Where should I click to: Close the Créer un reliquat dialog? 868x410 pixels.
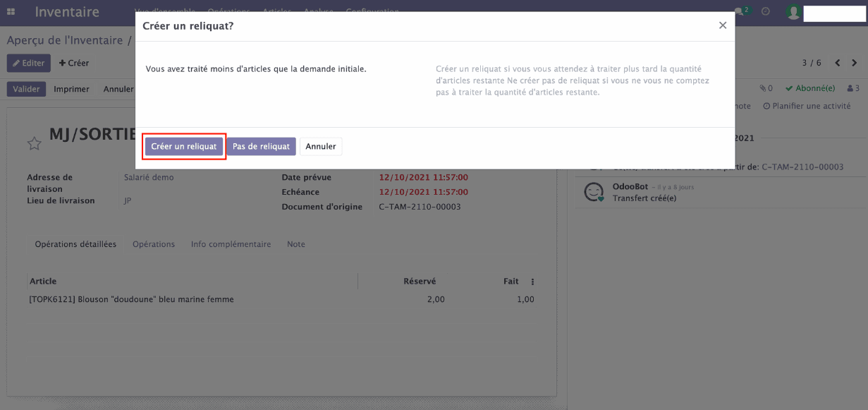722,25
